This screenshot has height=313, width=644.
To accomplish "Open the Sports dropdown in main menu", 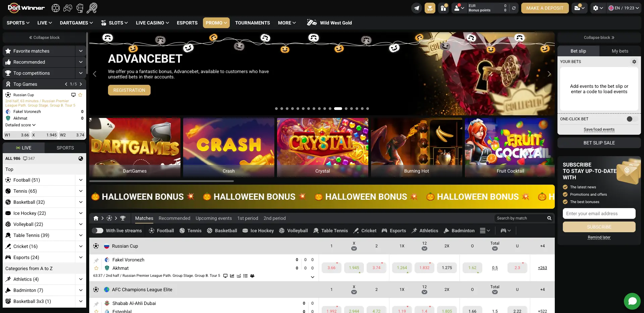I will pos(18,23).
